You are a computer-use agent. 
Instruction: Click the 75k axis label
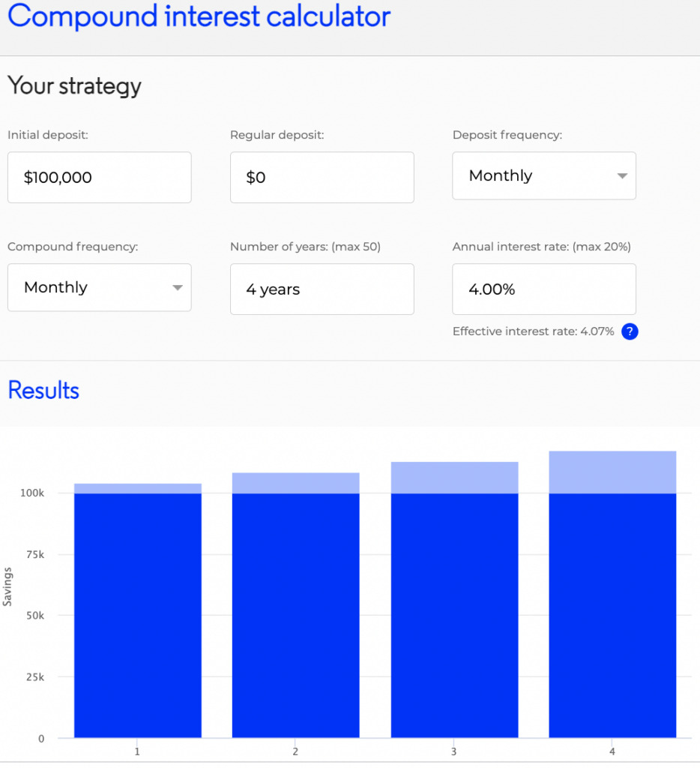35,554
